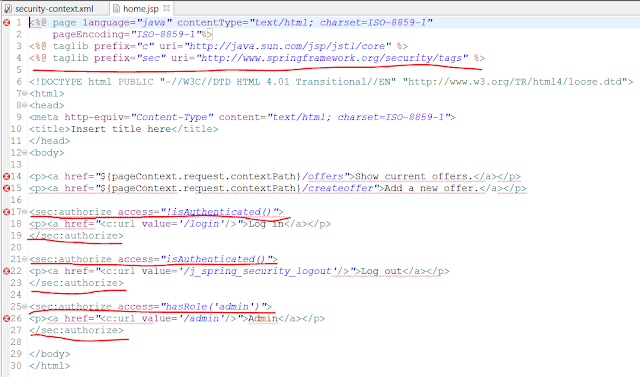The width and height of the screenshot is (640, 377).
Task: Close the home.jsp tab
Action: [166, 8]
